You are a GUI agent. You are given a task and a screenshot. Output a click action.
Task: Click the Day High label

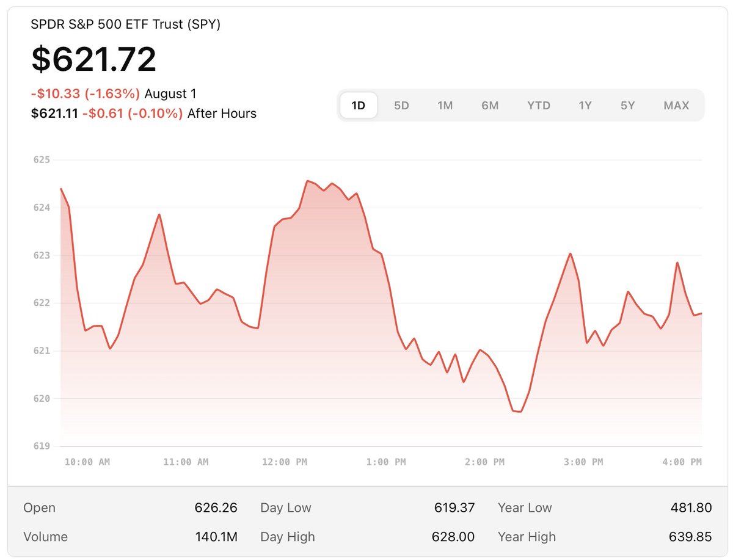point(288,537)
